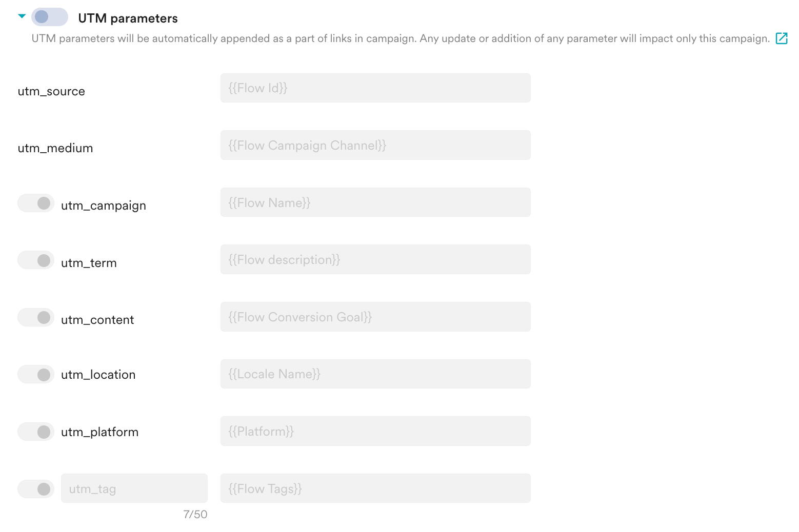Focus the Flow Name value field

pyautogui.click(x=375, y=202)
